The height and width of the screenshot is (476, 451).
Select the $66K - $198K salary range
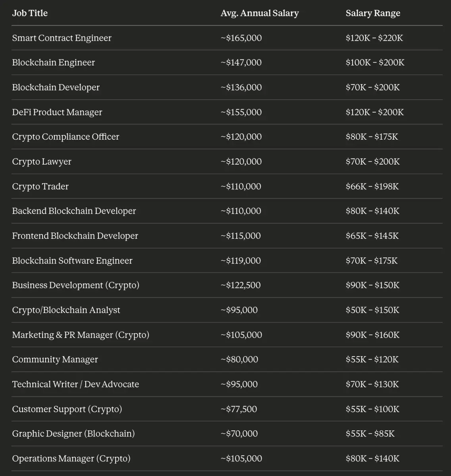(372, 186)
